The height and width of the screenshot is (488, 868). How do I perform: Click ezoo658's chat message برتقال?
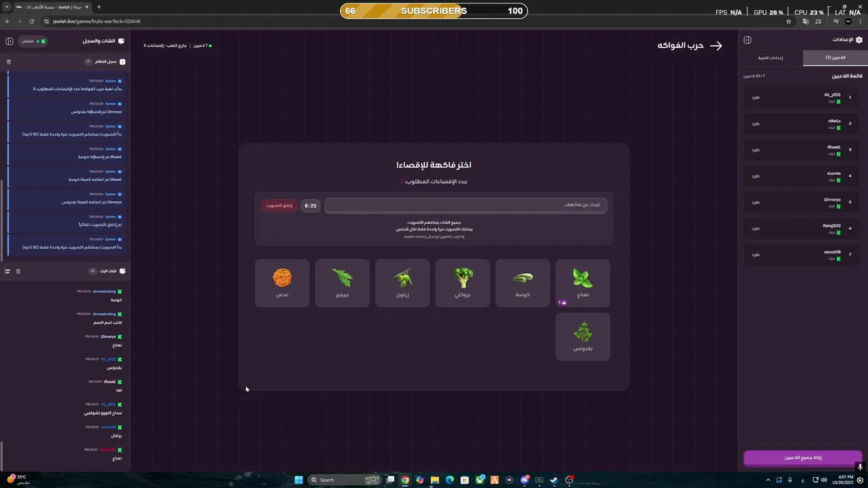point(117,436)
